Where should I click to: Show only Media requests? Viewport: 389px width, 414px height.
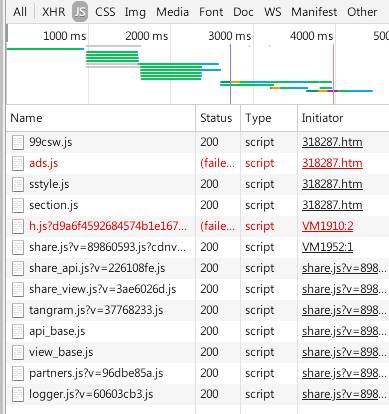[x=172, y=12]
